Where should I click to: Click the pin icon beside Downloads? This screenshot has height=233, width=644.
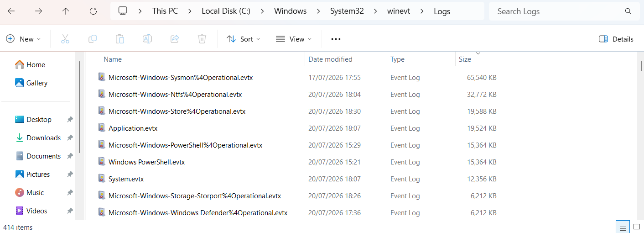[70, 138]
